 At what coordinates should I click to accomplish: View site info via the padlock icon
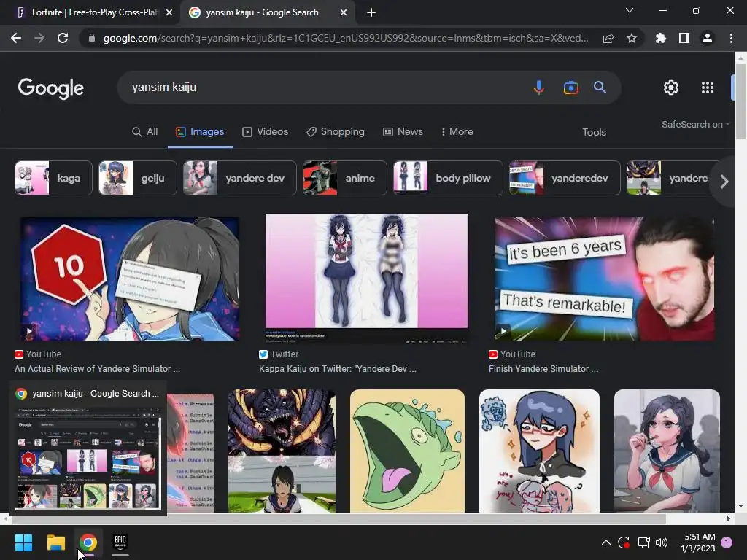point(92,38)
